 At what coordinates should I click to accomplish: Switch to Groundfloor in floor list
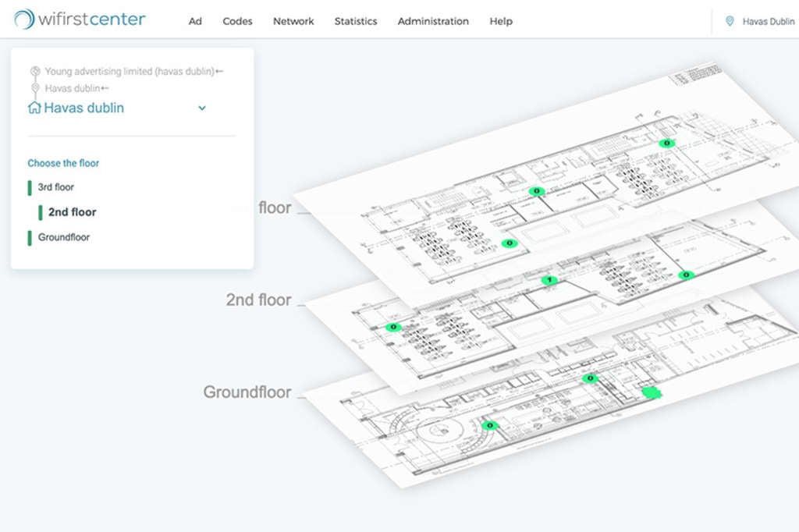coord(64,237)
